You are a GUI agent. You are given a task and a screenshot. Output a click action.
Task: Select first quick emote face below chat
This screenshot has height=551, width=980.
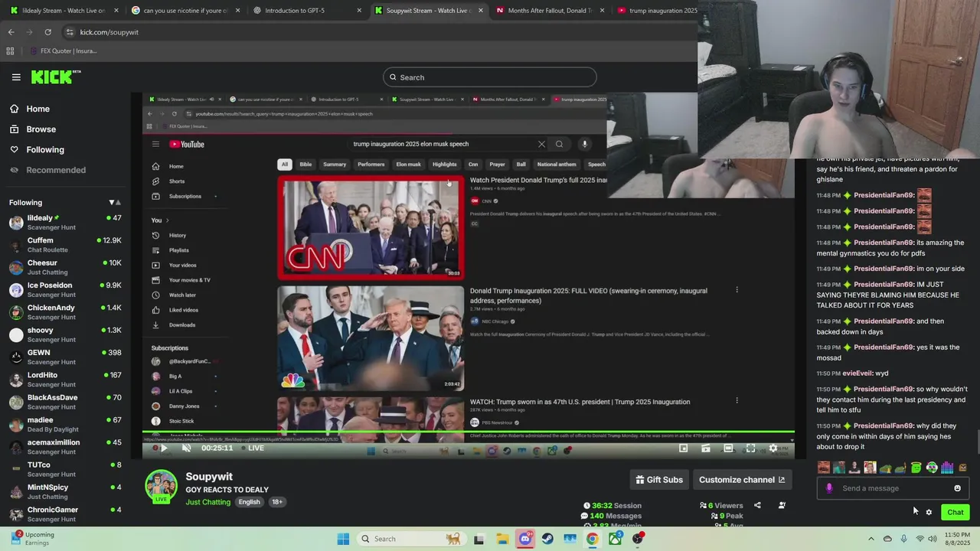tap(824, 468)
